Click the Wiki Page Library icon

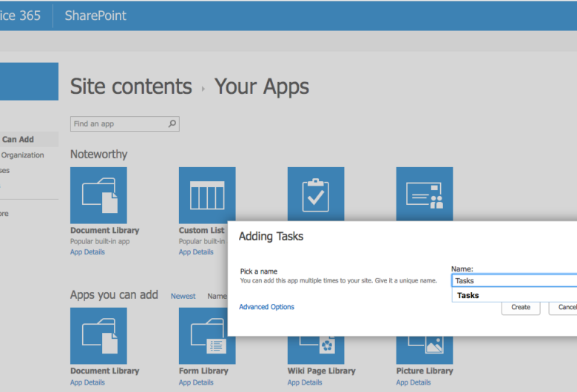pos(316,350)
